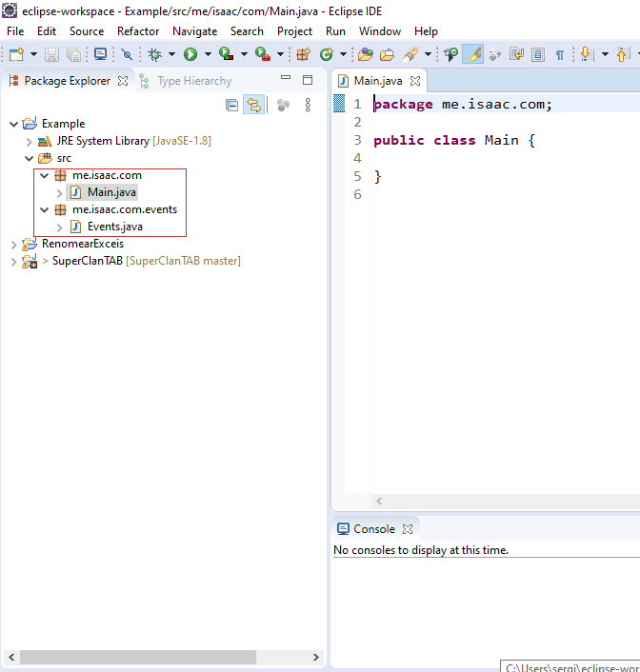Open the Source menu
This screenshot has width=640, height=672.
87,31
